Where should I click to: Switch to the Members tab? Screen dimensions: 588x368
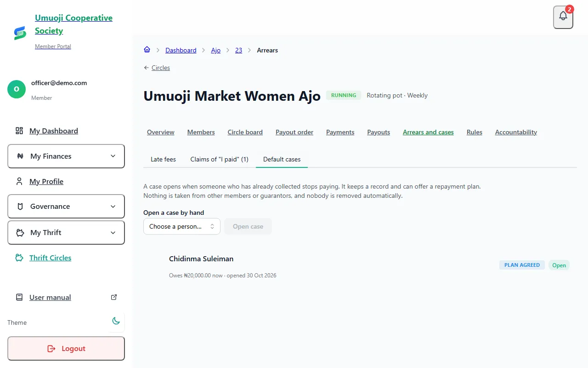201,132
